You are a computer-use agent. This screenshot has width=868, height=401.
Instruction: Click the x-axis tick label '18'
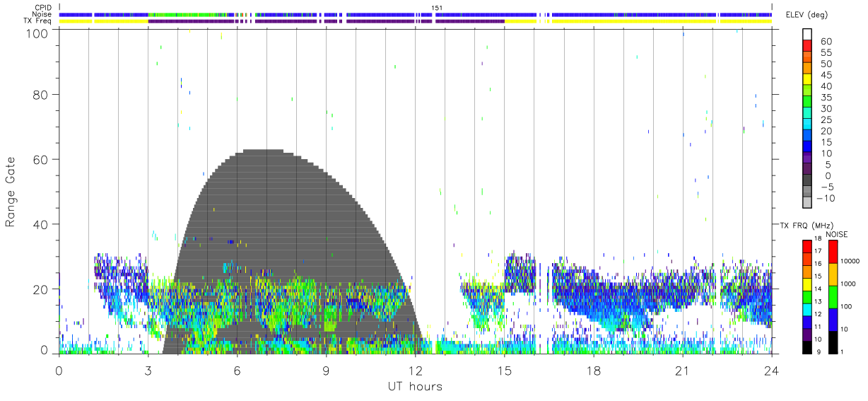594,370
